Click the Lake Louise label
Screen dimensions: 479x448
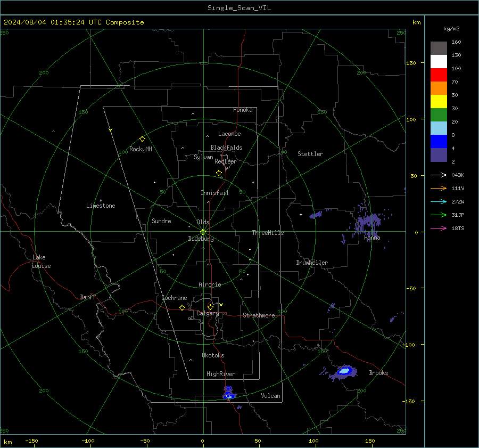pyautogui.click(x=41, y=262)
